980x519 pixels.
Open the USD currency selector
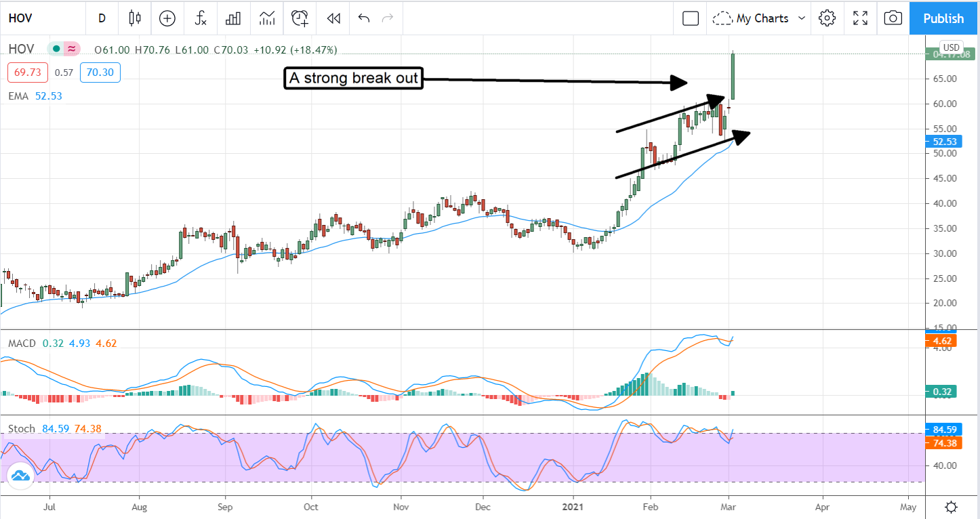click(x=951, y=48)
